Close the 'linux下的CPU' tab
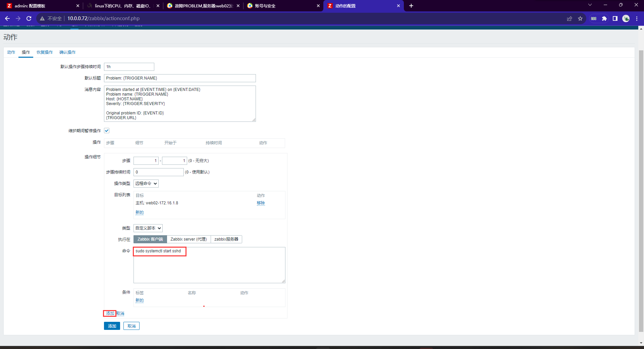 coord(158,6)
